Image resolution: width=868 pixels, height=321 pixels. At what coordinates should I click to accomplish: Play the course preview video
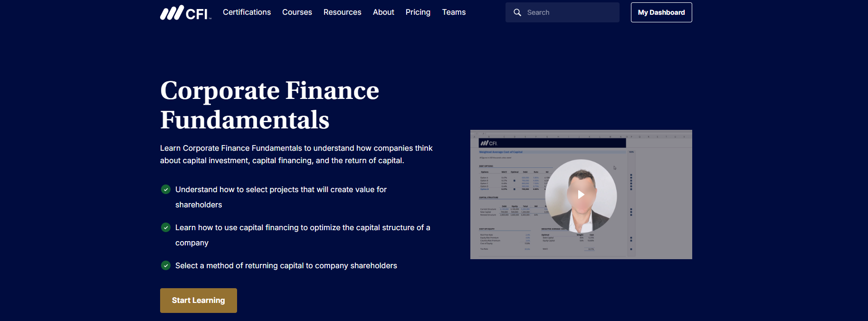[581, 195]
